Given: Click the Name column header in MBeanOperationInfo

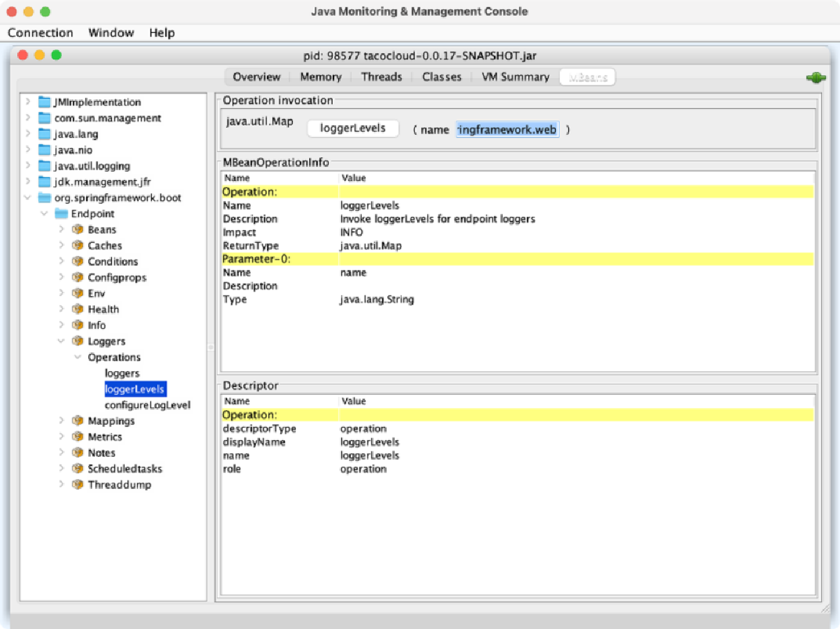Looking at the screenshot, I should (280, 178).
